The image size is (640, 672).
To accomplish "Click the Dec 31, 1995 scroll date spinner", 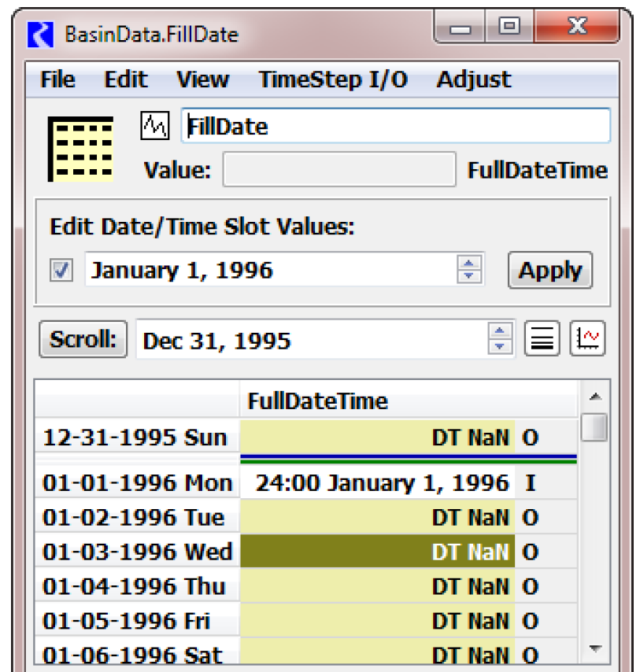I will [500, 340].
